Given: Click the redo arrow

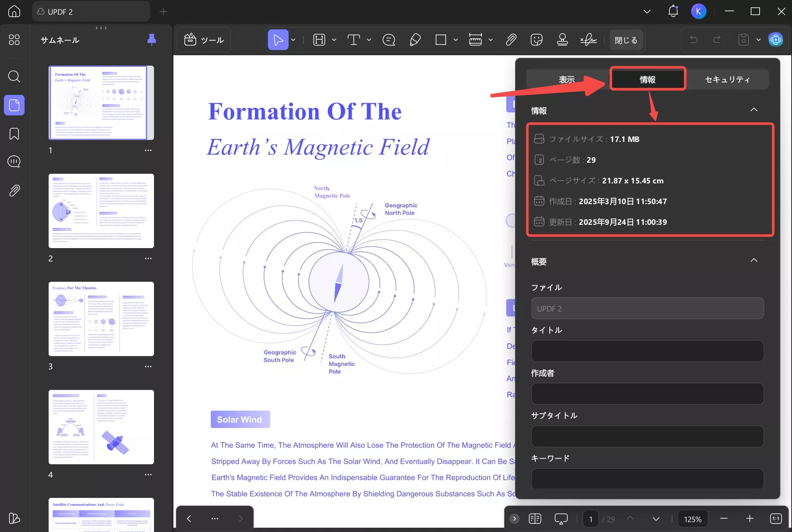Looking at the screenshot, I should (x=717, y=40).
